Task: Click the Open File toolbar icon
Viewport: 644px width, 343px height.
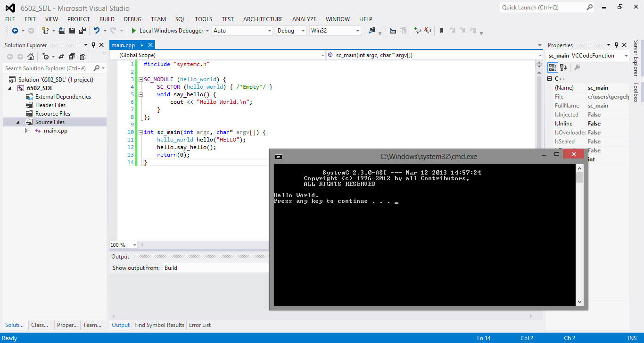Action: pyautogui.click(x=62, y=31)
